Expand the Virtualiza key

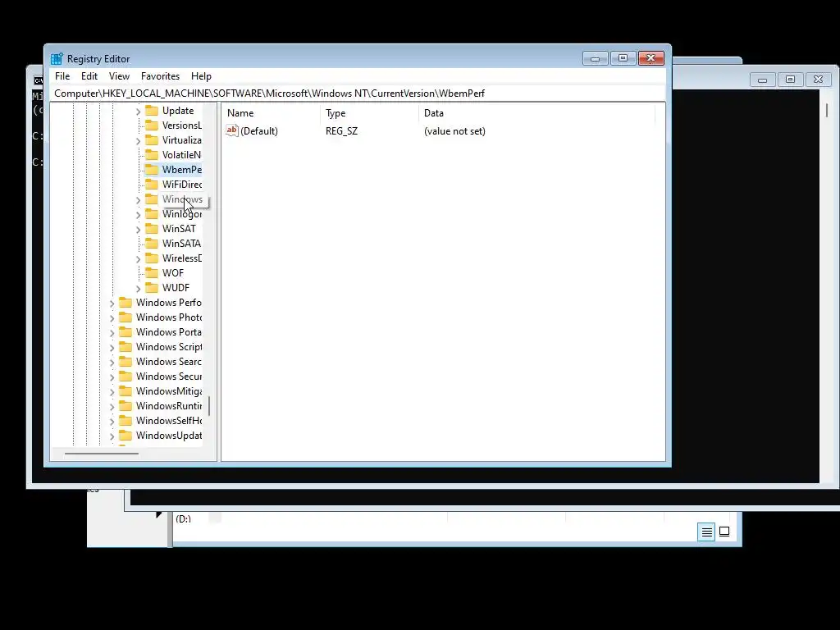pyautogui.click(x=138, y=141)
